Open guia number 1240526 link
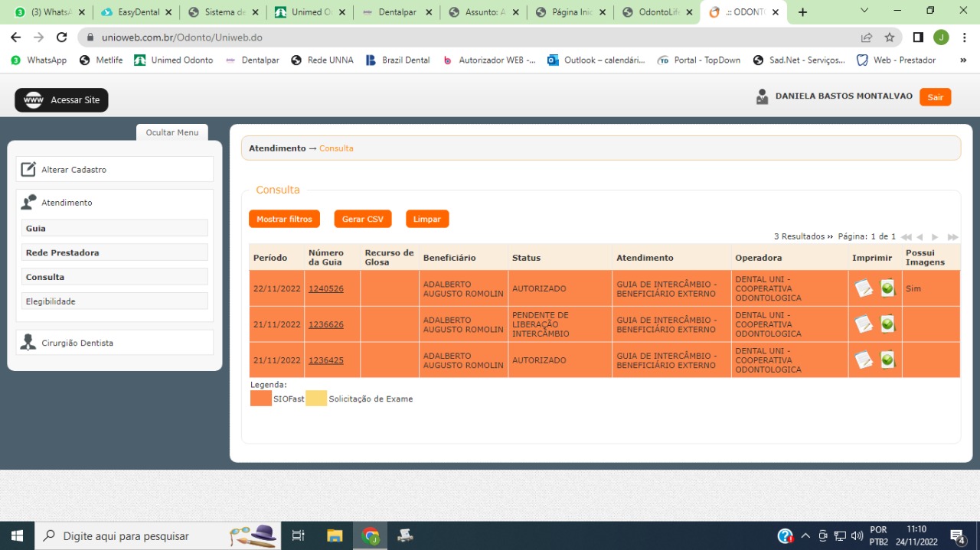The width and height of the screenshot is (980, 550). 326,289
